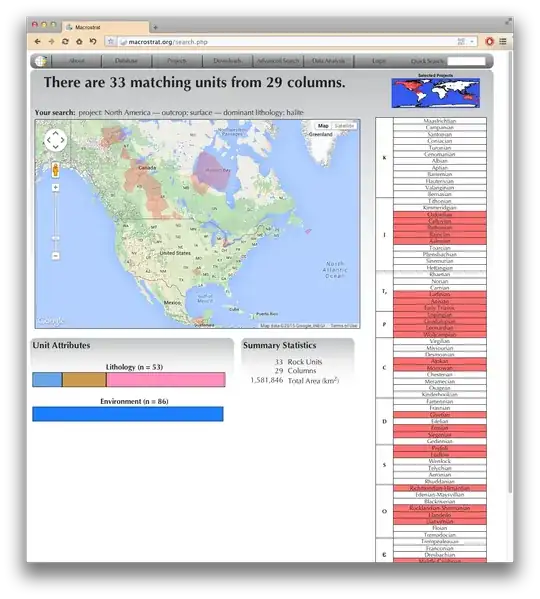The image size is (540, 599).
Task: Open the Advanced Search menu item
Action: (278, 61)
